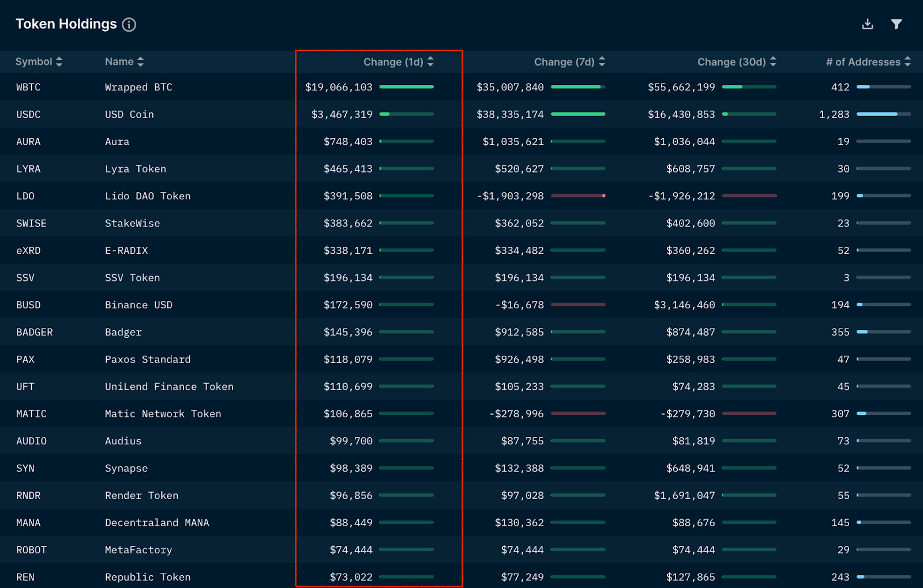
Task: Select LDO 30d change -$1,926,212
Action: click(x=682, y=196)
